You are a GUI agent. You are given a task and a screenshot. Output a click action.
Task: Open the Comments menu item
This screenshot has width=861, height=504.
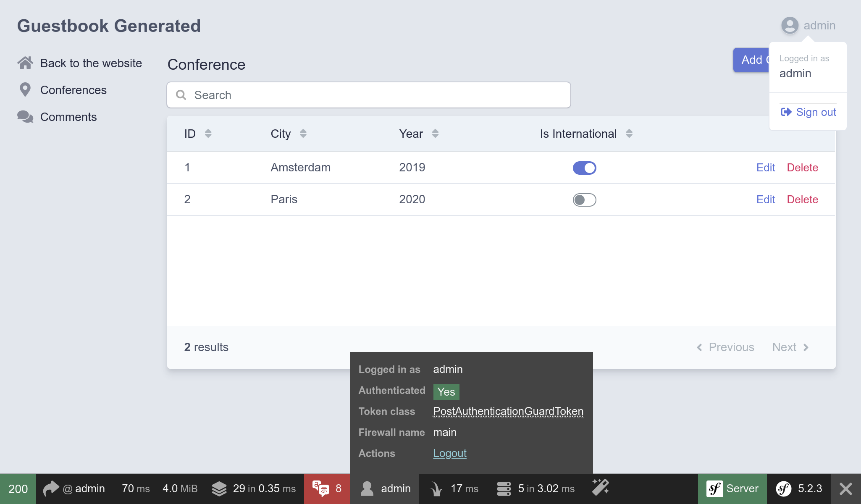point(57,117)
